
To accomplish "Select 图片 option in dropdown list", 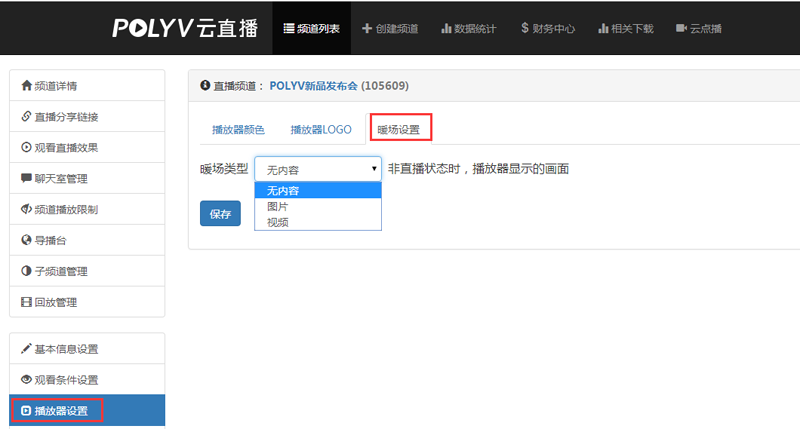I will [276, 206].
